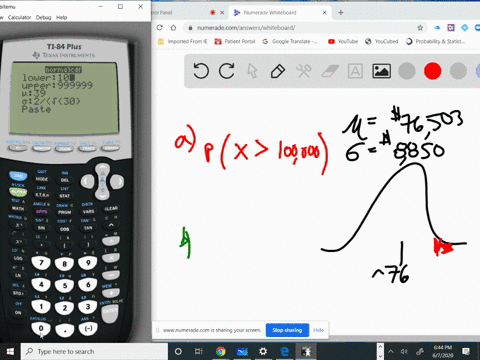480x360 pixels.
Task: Open the YouTube bookmark
Action: (343, 41)
